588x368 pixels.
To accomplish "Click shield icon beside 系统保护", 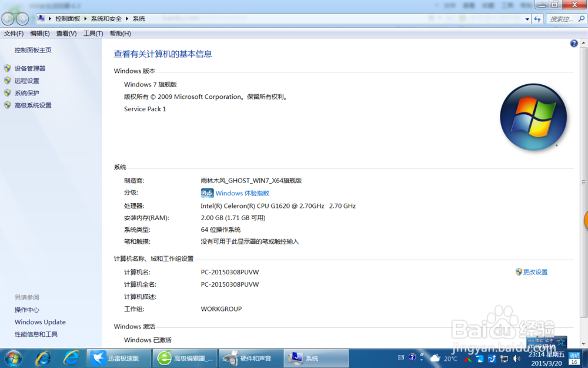I will (x=7, y=93).
